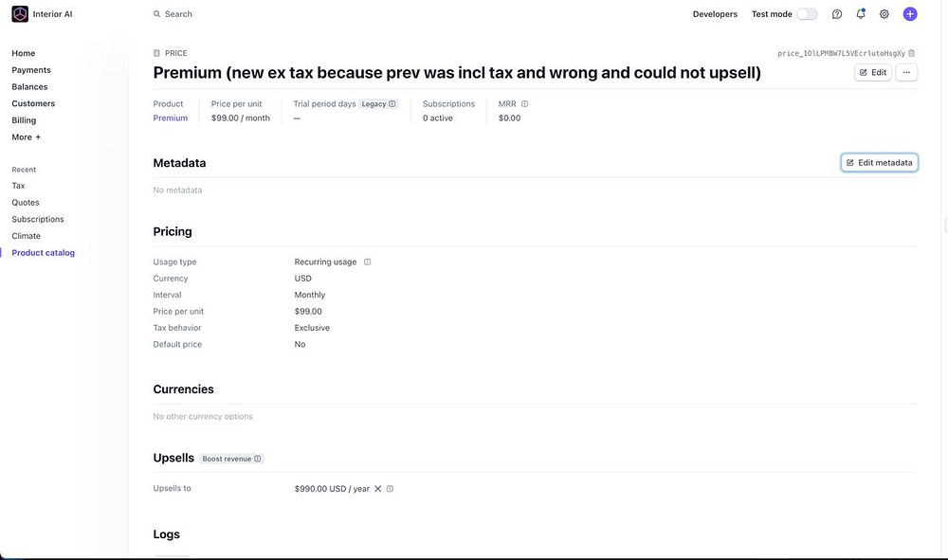Click the Interior AI logo icon
The height and width of the screenshot is (560, 948).
[20, 14]
